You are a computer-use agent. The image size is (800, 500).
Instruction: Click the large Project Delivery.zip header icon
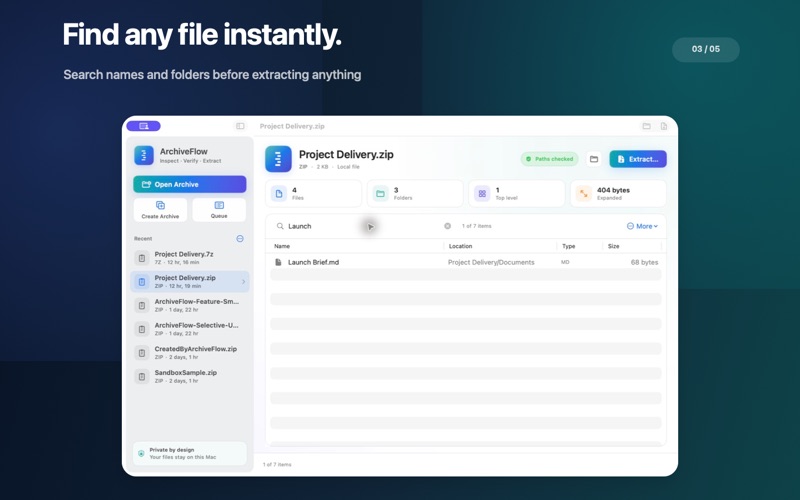coord(278,159)
